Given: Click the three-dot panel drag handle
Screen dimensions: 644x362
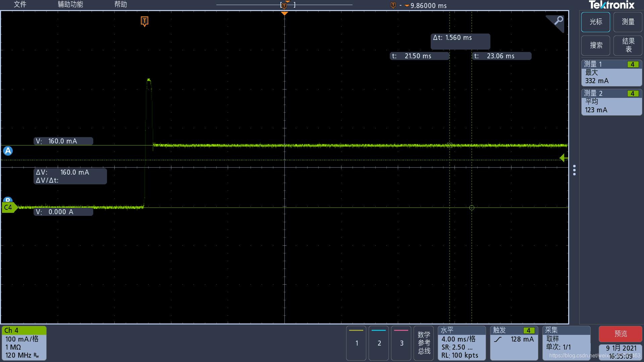Looking at the screenshot, I should [574, 170].
